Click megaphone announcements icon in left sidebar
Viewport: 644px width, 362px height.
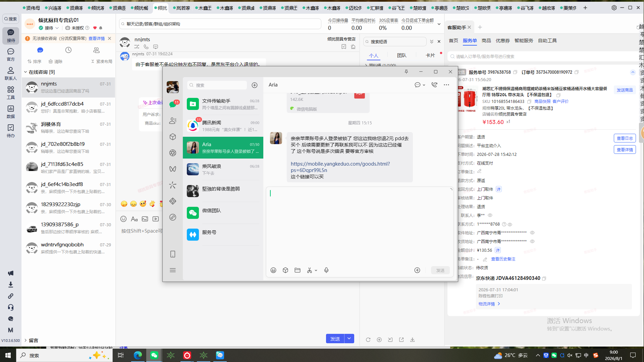point(11,273)
